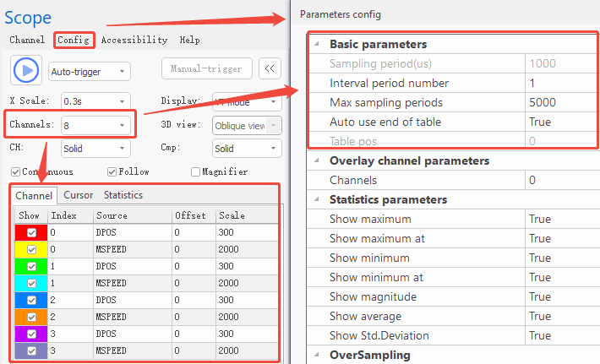The width and height of the screenshot is (600, 364).
Task: Click the Manual-trigger button
Action: pyautogui.click(x=206, y=69)
